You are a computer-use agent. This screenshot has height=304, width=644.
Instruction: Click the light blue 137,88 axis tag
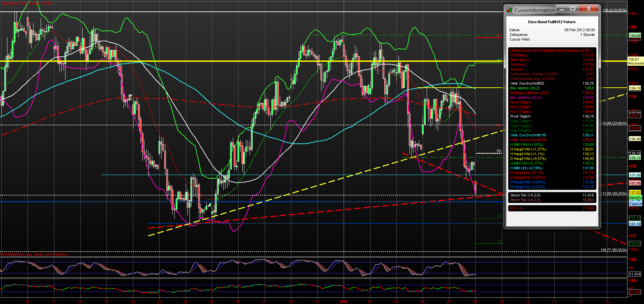point(635,175)
